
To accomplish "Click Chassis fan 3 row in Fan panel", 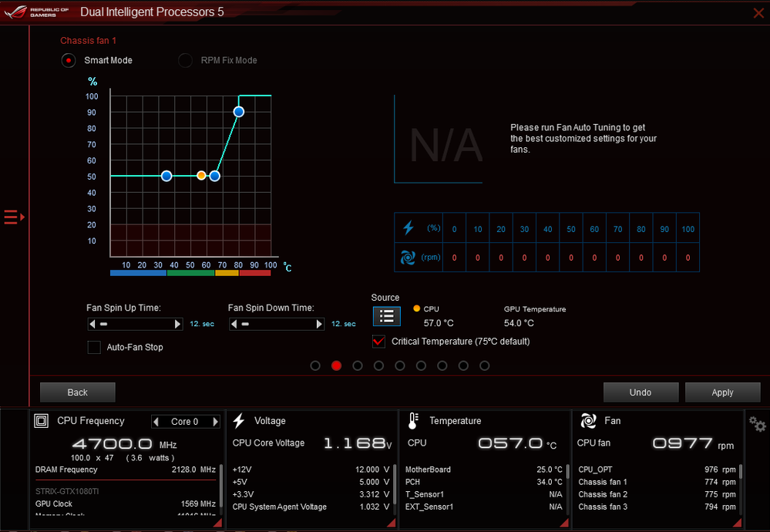I will [x=657, y=507].
